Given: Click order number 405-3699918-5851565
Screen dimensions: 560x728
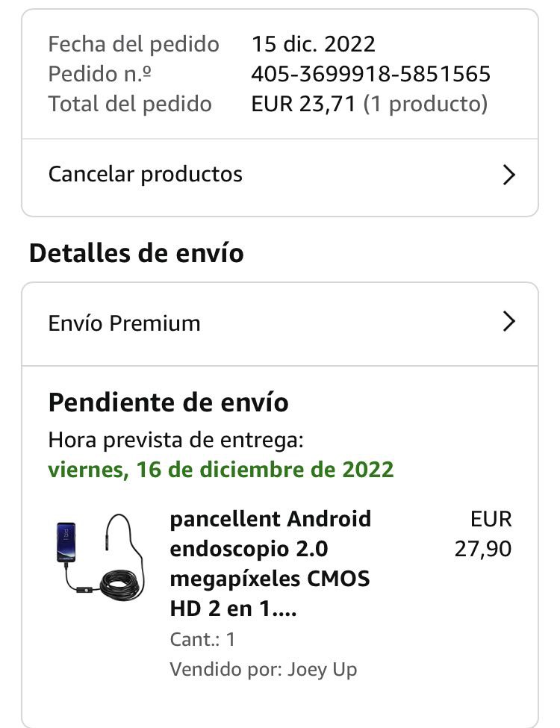Looking at the screenshot, I should coord(371,74).
